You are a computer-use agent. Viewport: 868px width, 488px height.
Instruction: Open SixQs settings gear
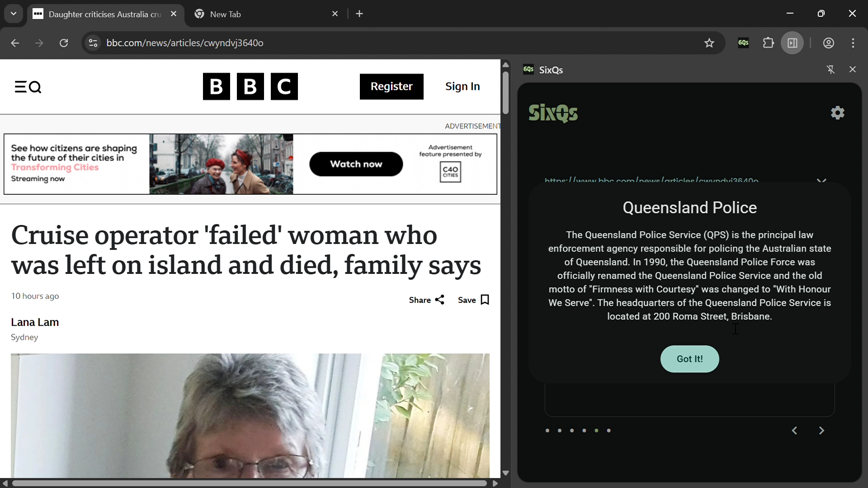coord(838,113)
